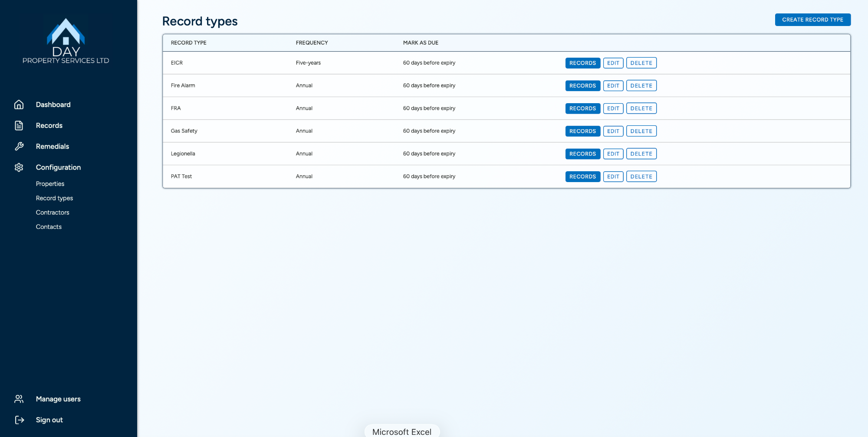Screen dimensions: 868x437
Task: Click the Manage users people icon
Action: (x=19, y=399)
